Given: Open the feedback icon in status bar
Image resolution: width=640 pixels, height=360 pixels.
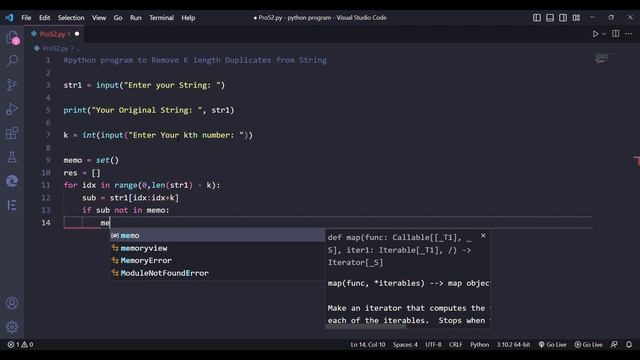Looking at the screenshot, I should pyautogui.click(x=614, y=344).
